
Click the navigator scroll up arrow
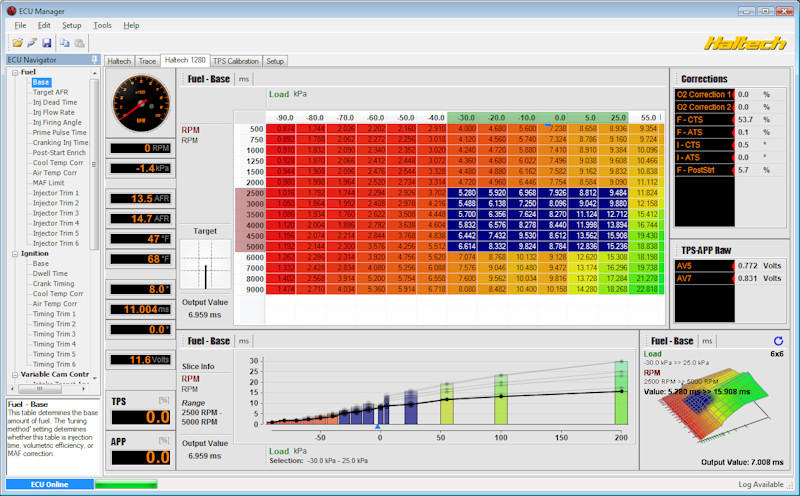[x=94, y=73]
